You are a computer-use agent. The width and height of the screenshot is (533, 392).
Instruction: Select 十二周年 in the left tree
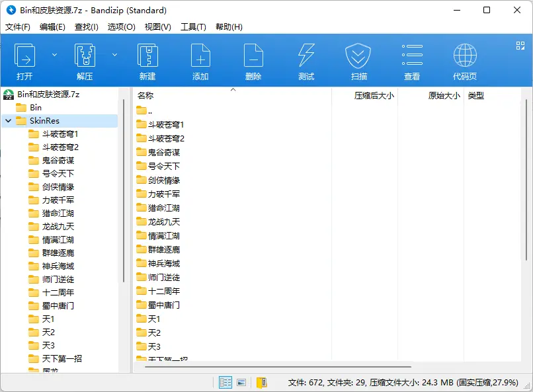click(x=58, y=292)
